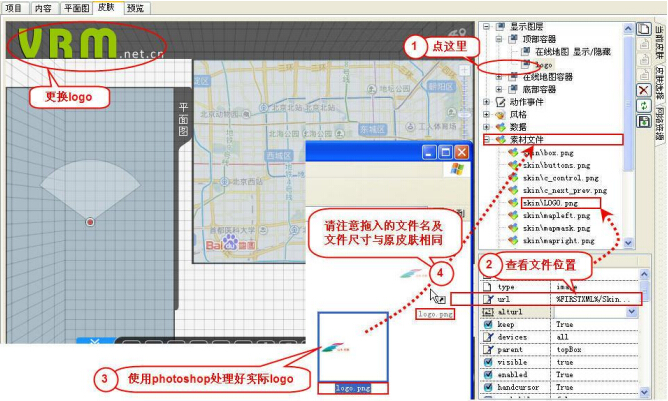Click the icon beside skin\mapright.png
Viewport: 668px width, 401px height.
(x=513, y=241)
